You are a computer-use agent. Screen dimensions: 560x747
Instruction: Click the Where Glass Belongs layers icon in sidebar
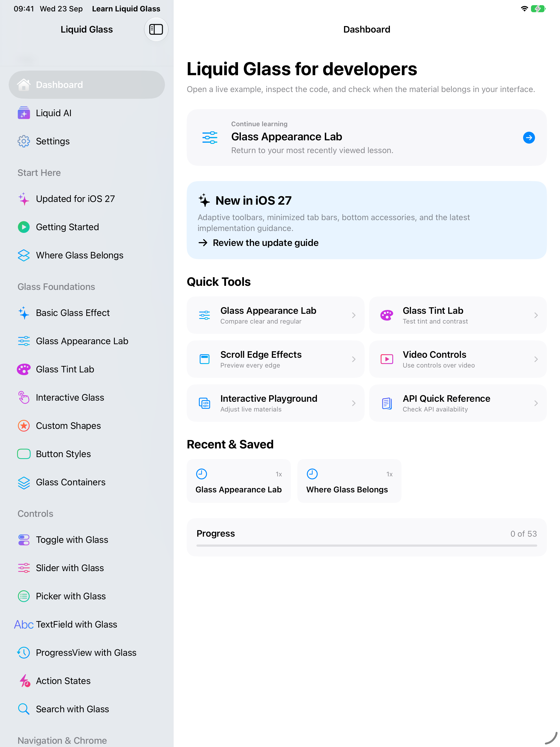[24, 255]
